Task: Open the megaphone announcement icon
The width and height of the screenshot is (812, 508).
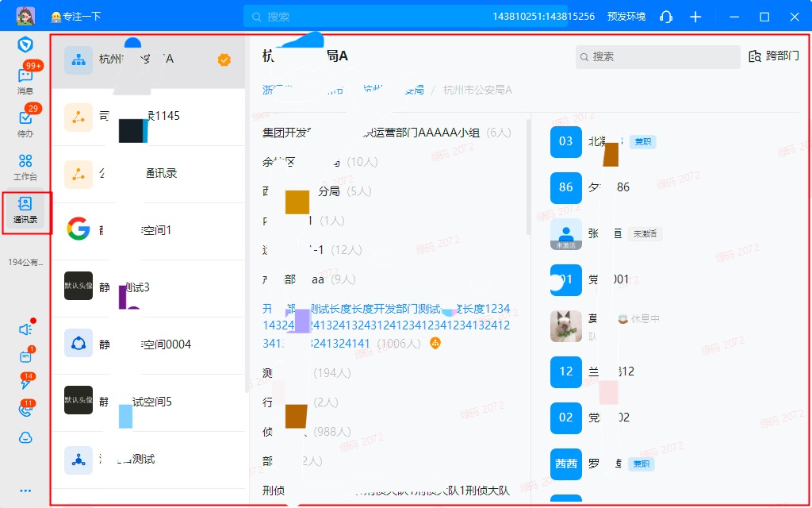Action: [25, 329]
